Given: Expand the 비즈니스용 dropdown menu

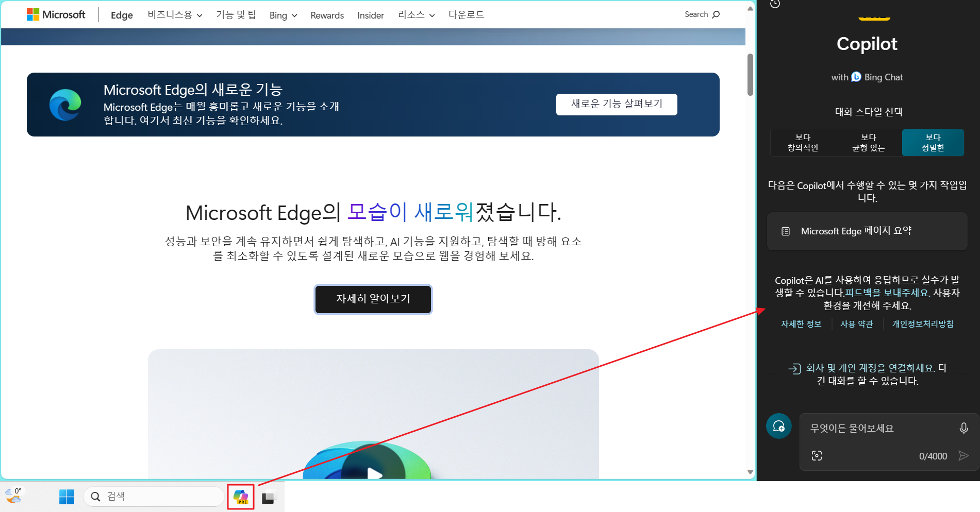Looking at the screenshot, I should point(175,15).
